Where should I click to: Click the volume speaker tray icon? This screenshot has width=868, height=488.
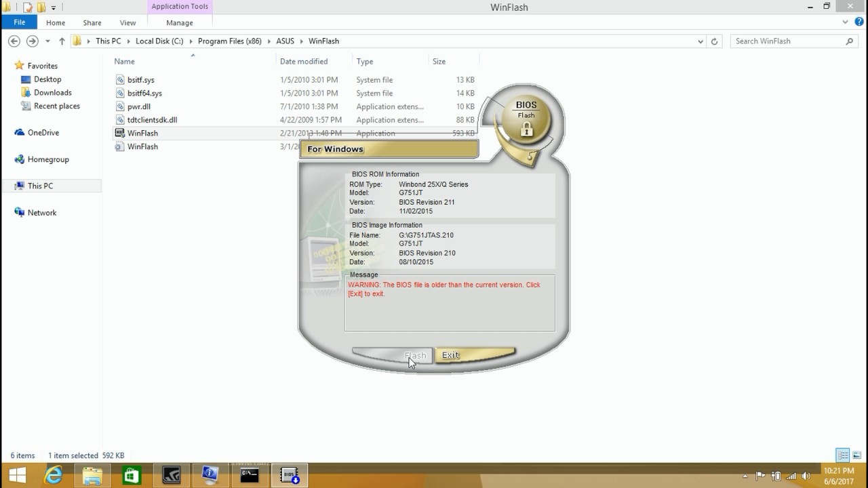pos(807,476)
